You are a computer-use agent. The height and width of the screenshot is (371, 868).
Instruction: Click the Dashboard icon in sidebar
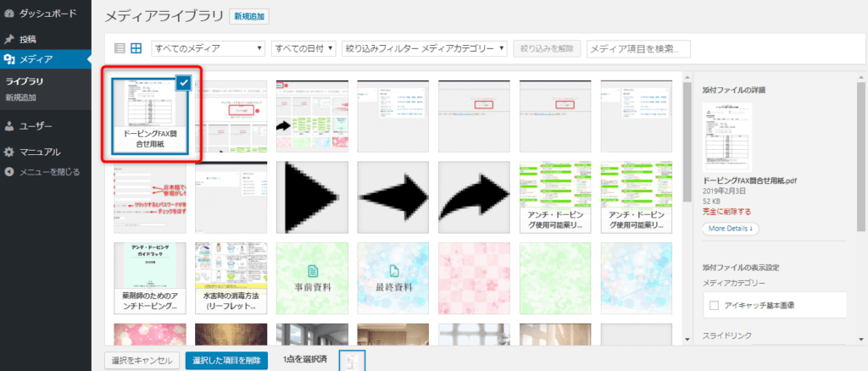[x=9, y=14]
